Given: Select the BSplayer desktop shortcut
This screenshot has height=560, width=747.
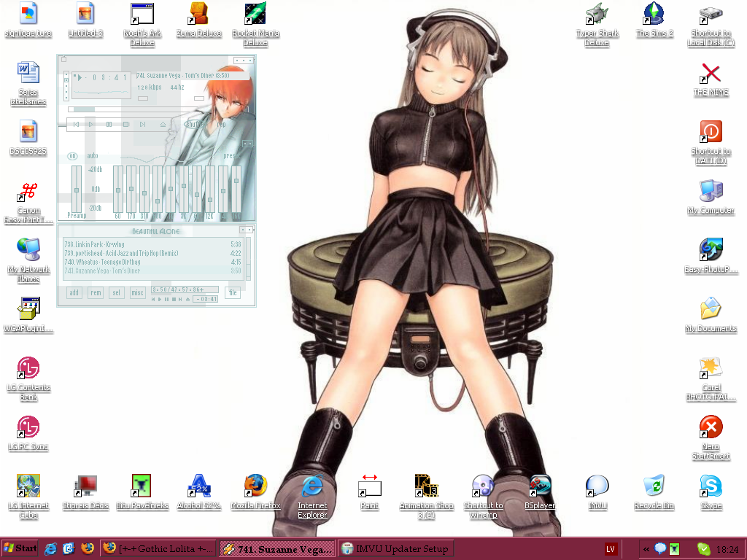Looking at the screenshot, I should pyautogui.click(x=541, y=492).
